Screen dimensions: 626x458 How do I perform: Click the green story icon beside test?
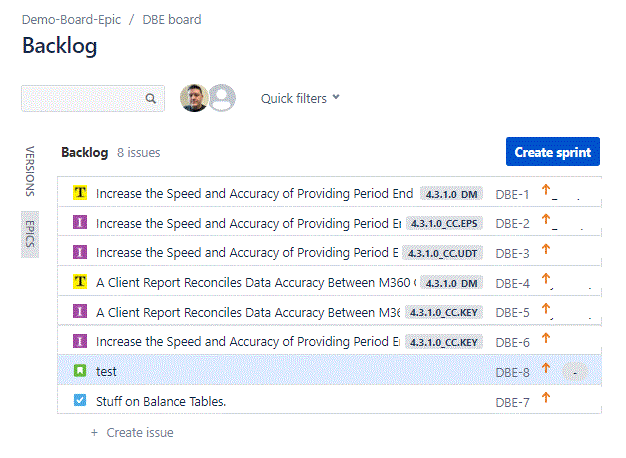pyautogui.click(x=80, y=371)
